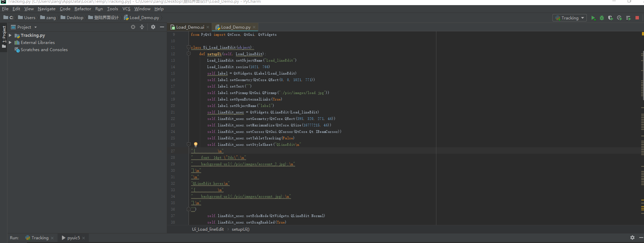This screenshot has height=243, width=644.
Task: Close the Tracking run tab
Action: [52, 238]
